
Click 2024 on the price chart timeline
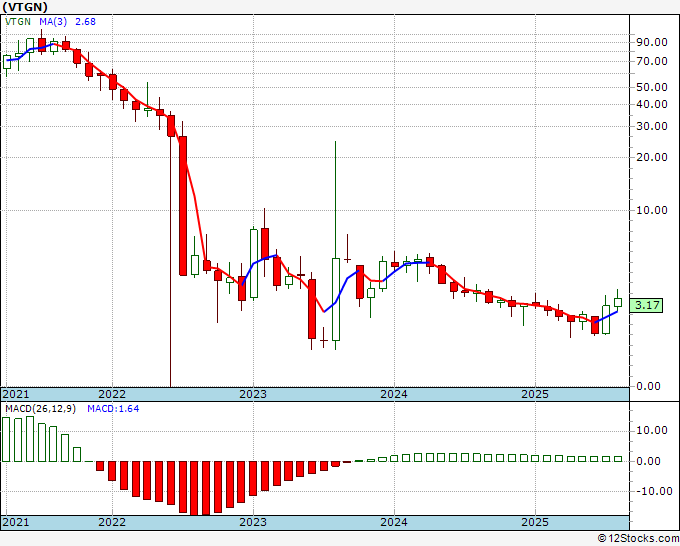(394, 394)
